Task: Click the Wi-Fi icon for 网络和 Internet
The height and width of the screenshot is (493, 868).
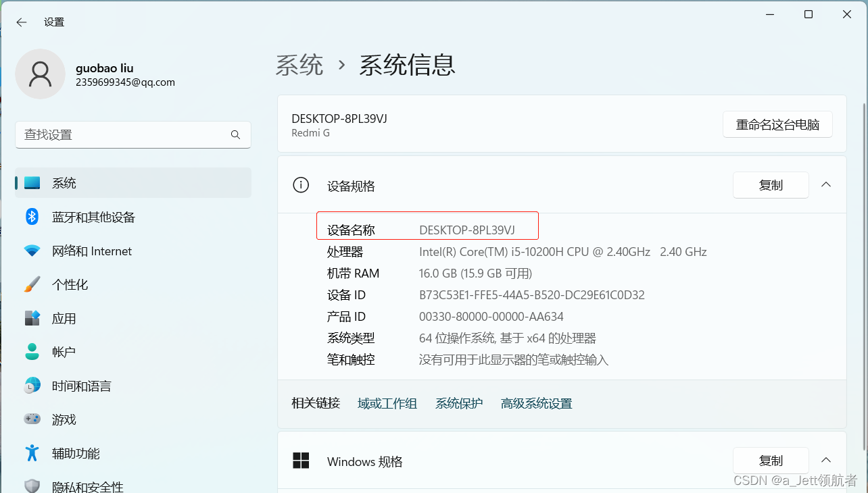Action: click(x=32, y=251)
